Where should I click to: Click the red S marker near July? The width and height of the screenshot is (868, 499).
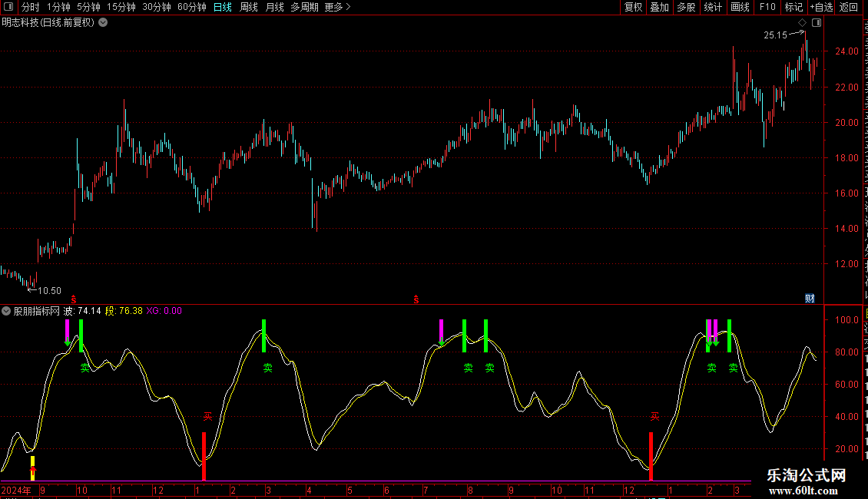(416, 299)
